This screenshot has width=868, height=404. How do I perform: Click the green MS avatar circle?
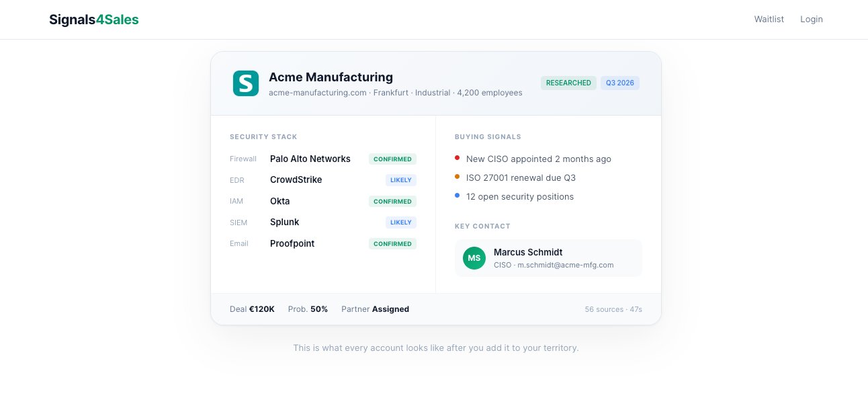click(x=474, y=258)
